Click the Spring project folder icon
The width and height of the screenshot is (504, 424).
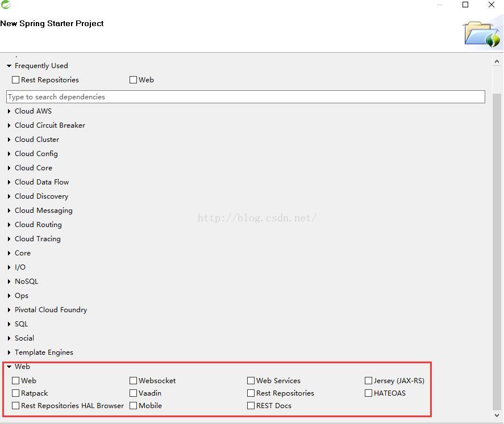tap(482, 35)
